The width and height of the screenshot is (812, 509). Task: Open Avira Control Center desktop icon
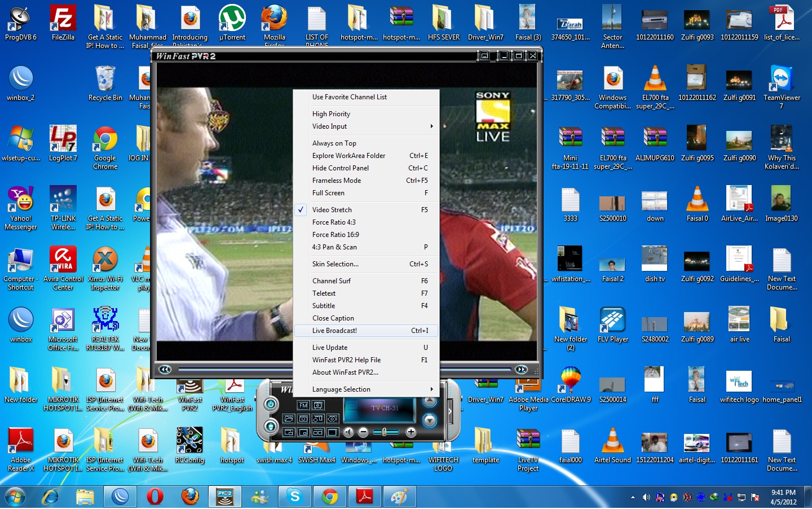pos(63,269)
